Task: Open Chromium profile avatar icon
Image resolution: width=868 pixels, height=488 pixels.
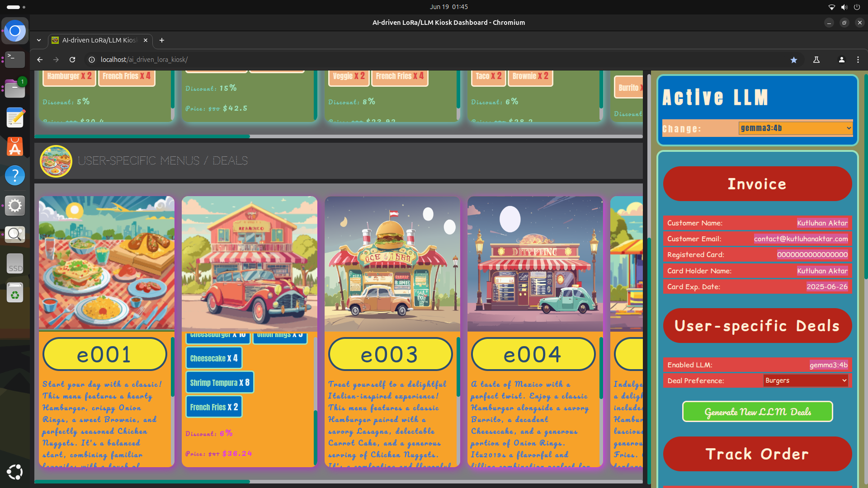Action: (841, 60)
